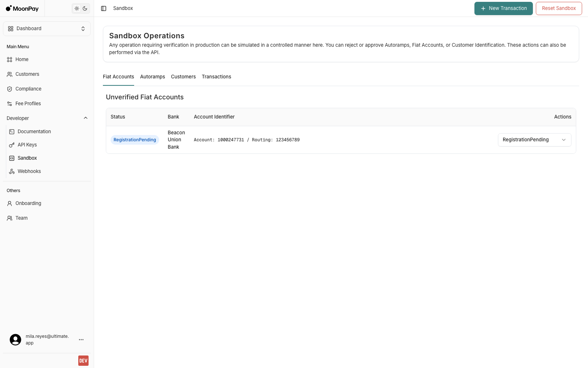This screenshot has width=588, height=368.
Task: Click the New Transaction button
Action: (503, 8)
